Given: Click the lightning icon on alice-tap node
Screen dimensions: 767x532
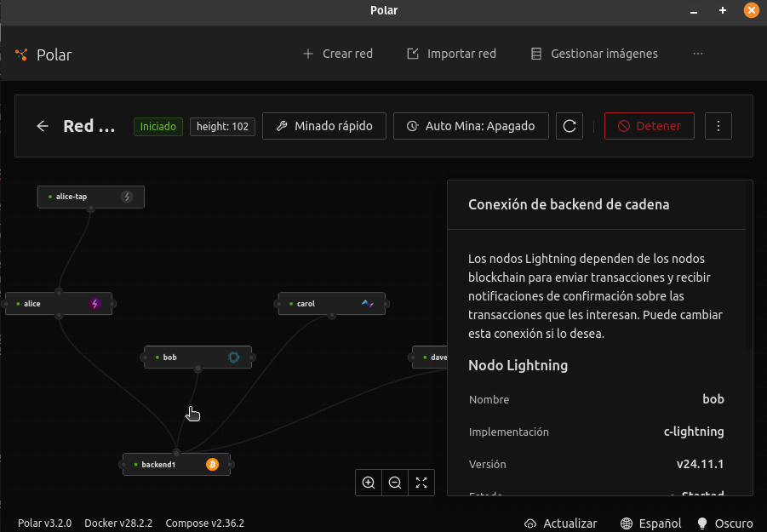Looking at the screenshot, I should tap(128, 196).
